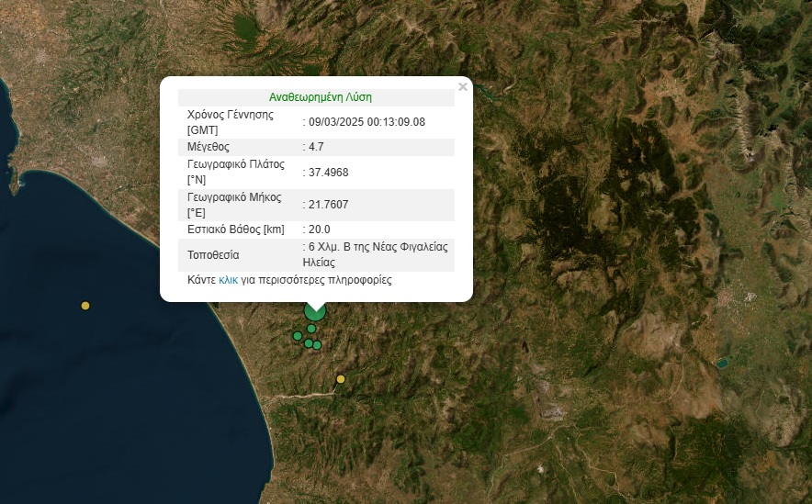The image size is (812, 504).
Task: Select the yellow earthquake marker near the road
Action: point(341,379)
